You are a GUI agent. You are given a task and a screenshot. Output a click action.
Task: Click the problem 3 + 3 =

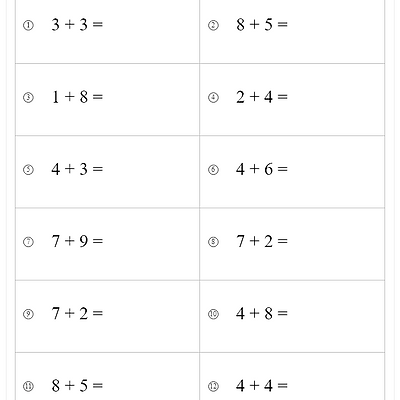[x=77, y=24]
